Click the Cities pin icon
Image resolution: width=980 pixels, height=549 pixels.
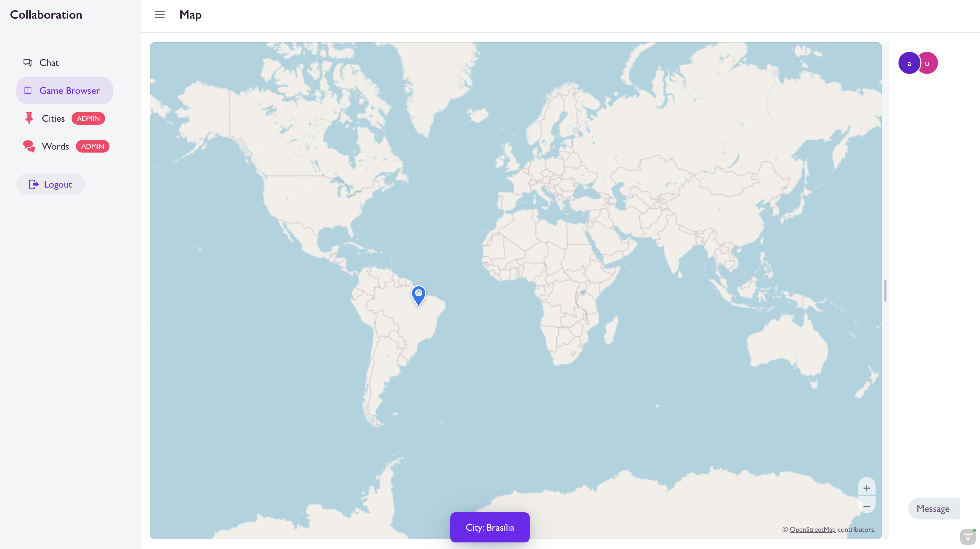[x=28, y=118]
